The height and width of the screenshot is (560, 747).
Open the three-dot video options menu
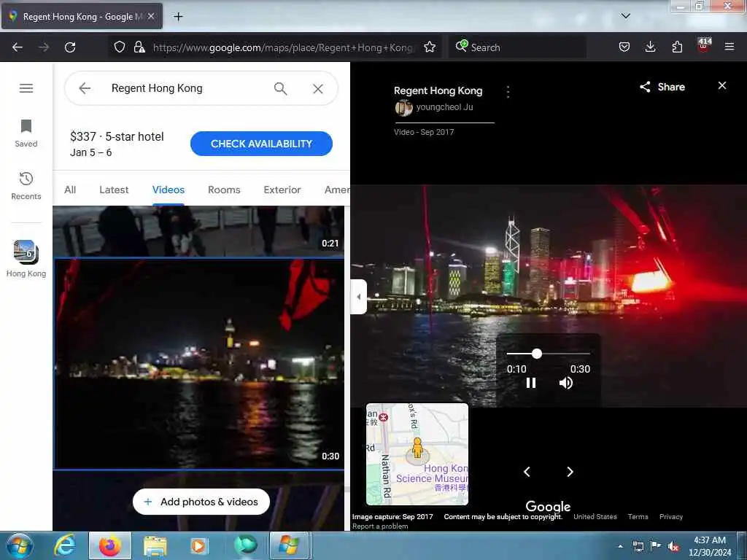(508, 91)
